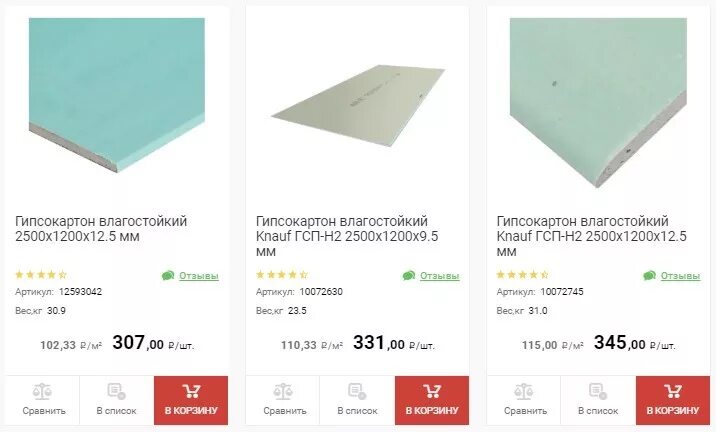716x432 pixels.
Task: Add Knauf 12.5 mm drywall to cart
Action: tap(673, 400)
